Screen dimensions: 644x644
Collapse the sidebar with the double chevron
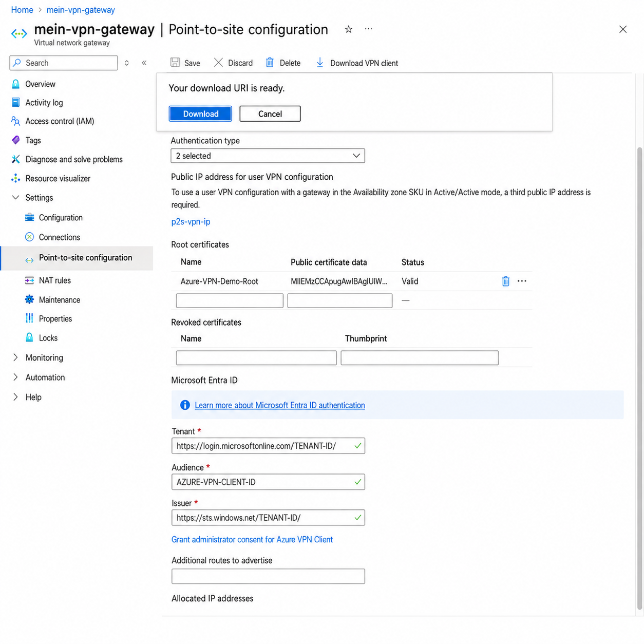pyautogui.click(x=144, y=63)
